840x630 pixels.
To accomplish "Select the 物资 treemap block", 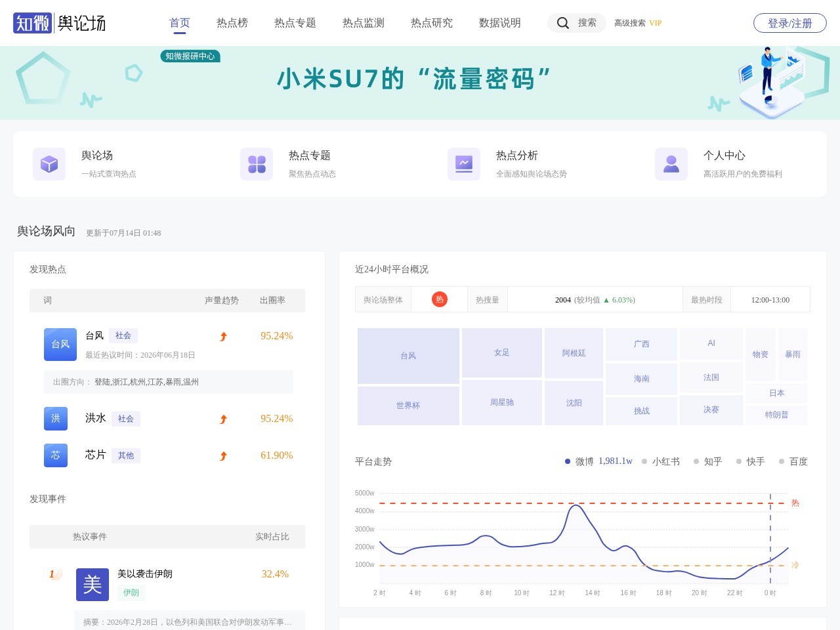I will 761,354.
